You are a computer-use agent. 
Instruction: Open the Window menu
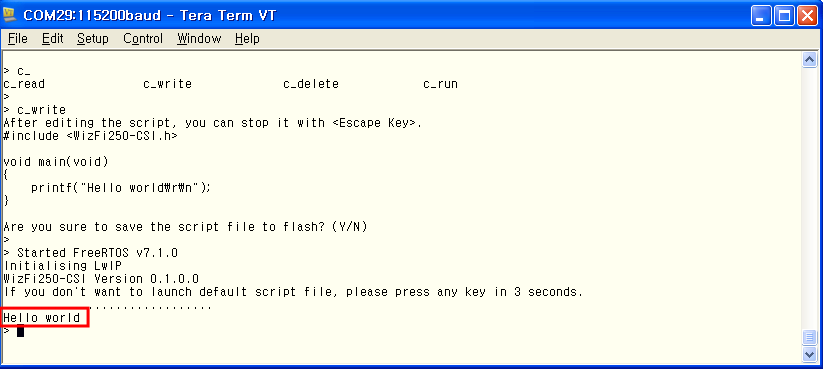tap(199, 39)
